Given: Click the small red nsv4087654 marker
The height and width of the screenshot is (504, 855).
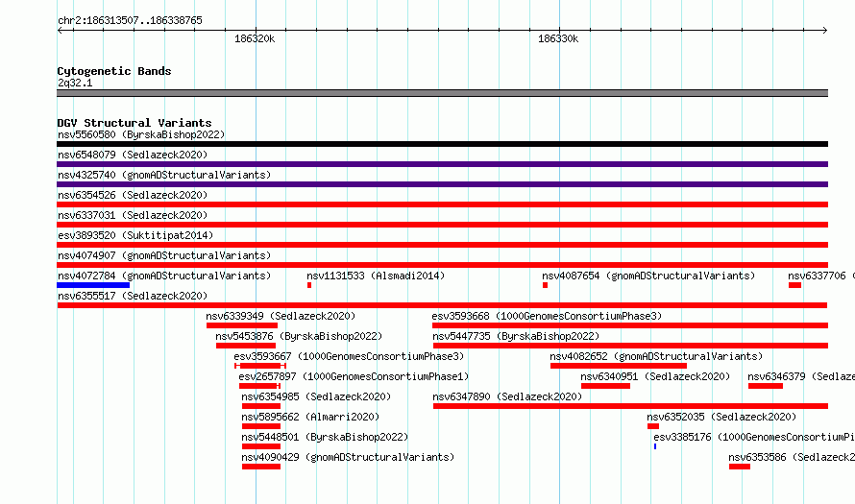Looking at the screenshot, I should tap(545, 285).
